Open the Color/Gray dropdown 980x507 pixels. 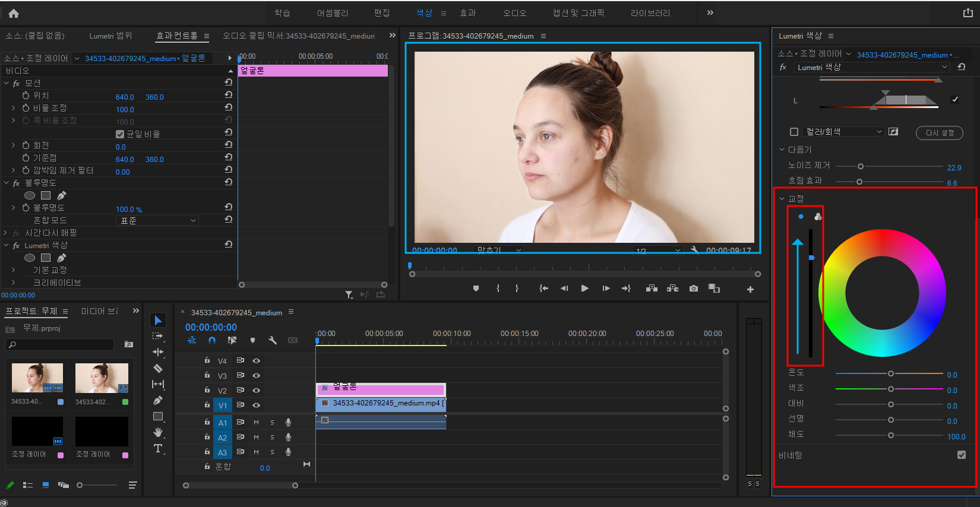click(843, 132)
